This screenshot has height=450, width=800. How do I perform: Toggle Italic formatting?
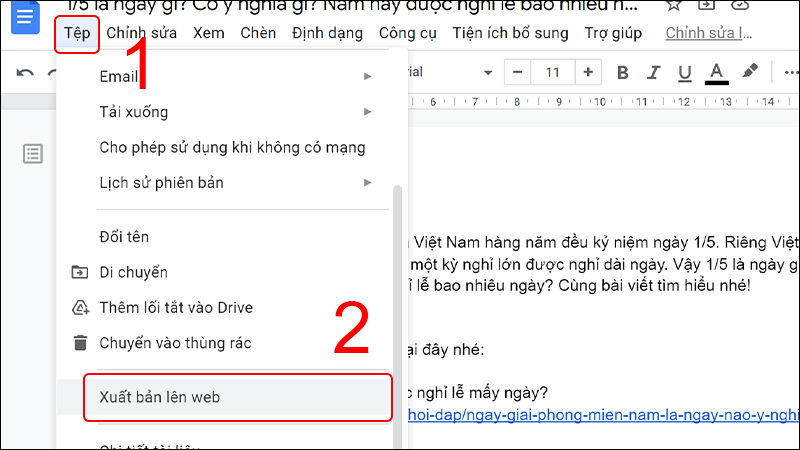click(x=653, y=73)
